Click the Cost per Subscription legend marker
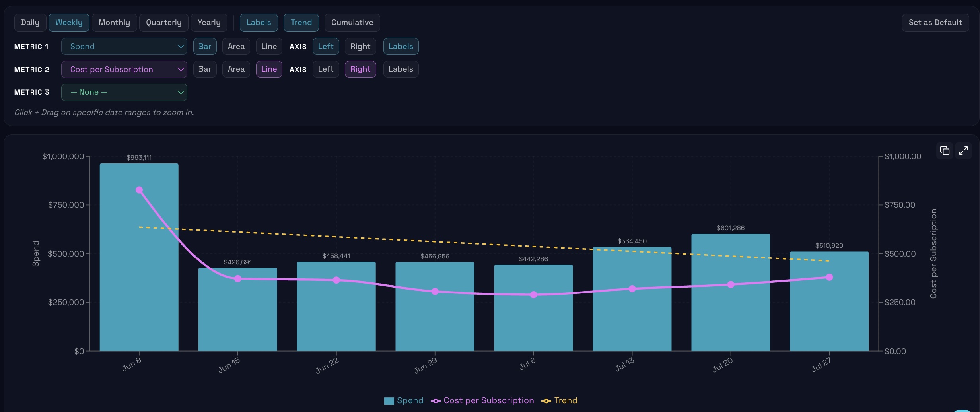 coord(436,401)
